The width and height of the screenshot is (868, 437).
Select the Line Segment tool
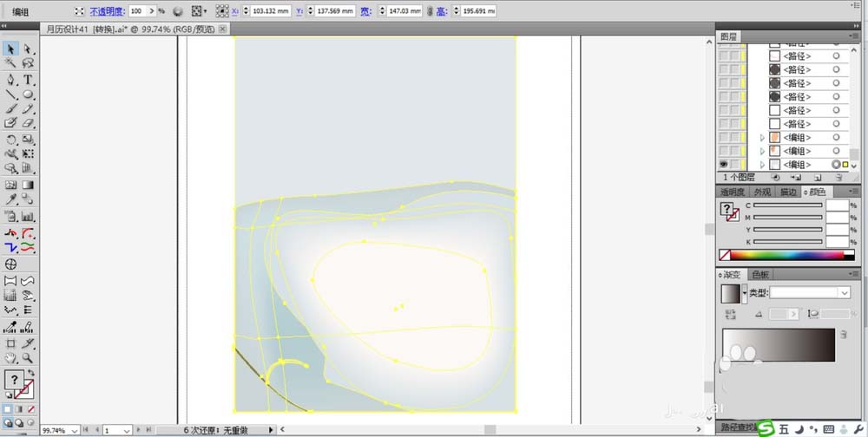pos(11,95)
